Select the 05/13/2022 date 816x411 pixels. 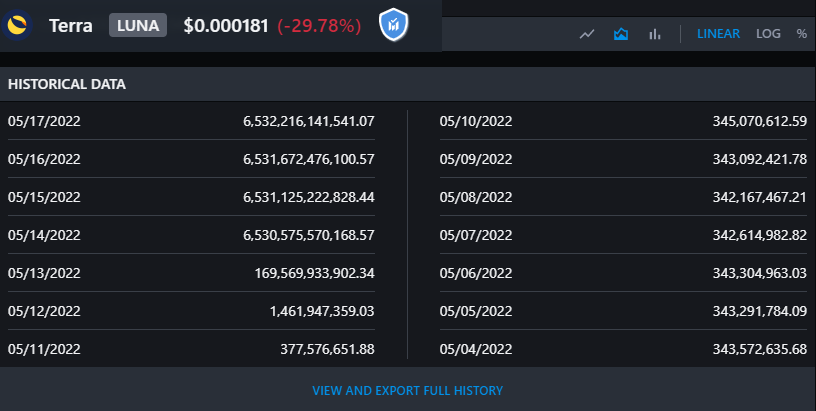click(44, 273)
